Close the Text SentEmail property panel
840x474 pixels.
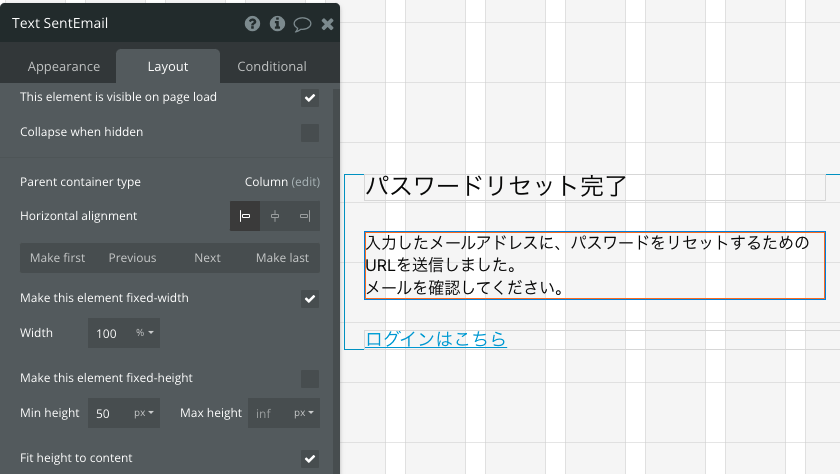point(327,24)
